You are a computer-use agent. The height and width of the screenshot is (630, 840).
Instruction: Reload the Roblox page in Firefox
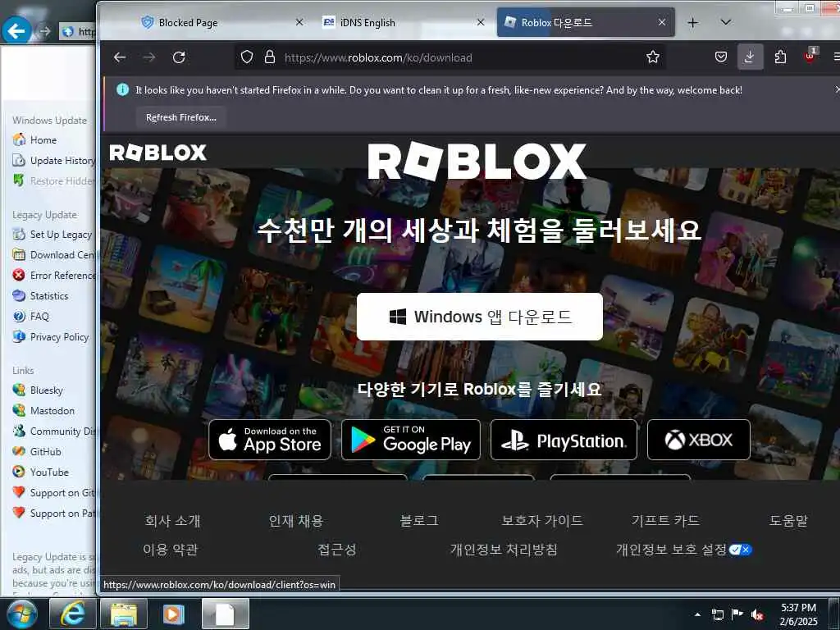pos(179,57)
